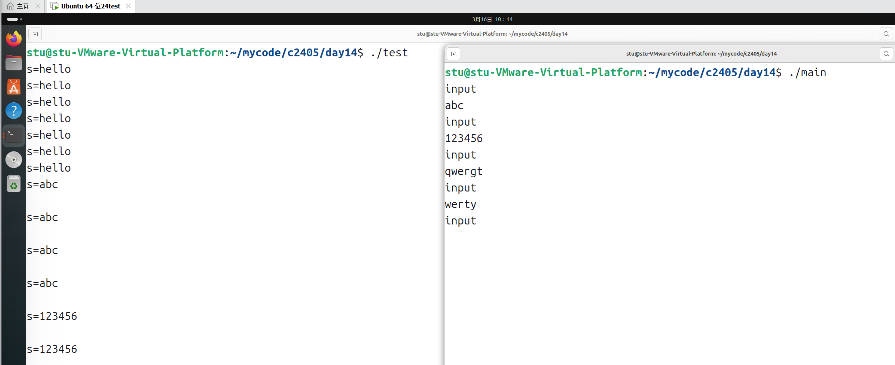Switch to the VMware home tab
895x365 pixels.
pyautogui.click(x=23, y=6)
